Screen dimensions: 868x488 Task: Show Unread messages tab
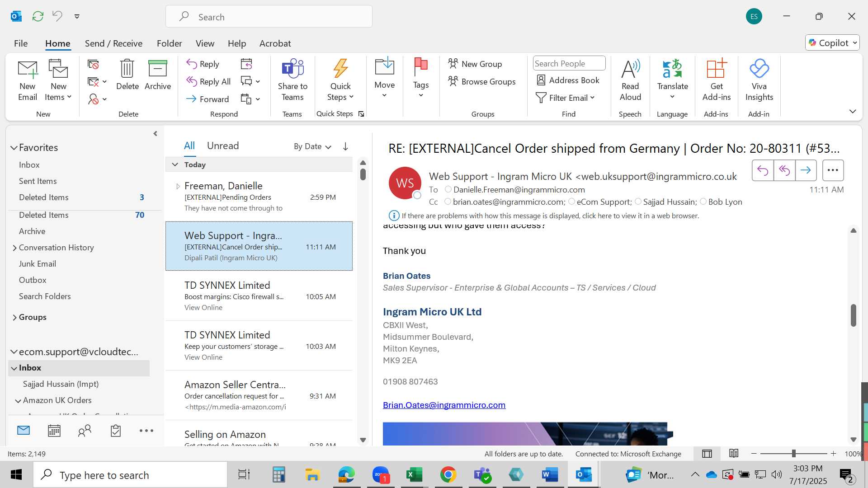coord(223,145)
